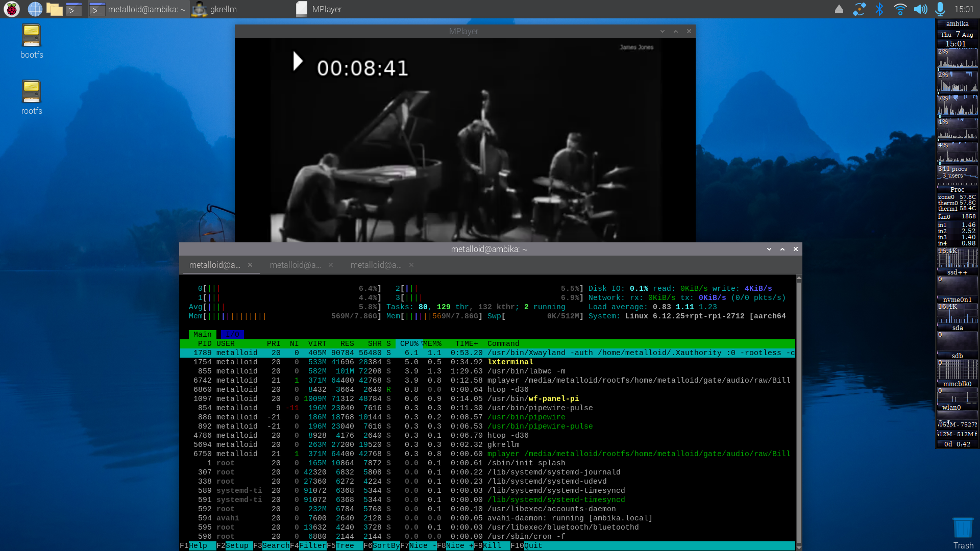Select the gkrellm process row
Screen dimensions: 980x551
click(x=487, y=444)
